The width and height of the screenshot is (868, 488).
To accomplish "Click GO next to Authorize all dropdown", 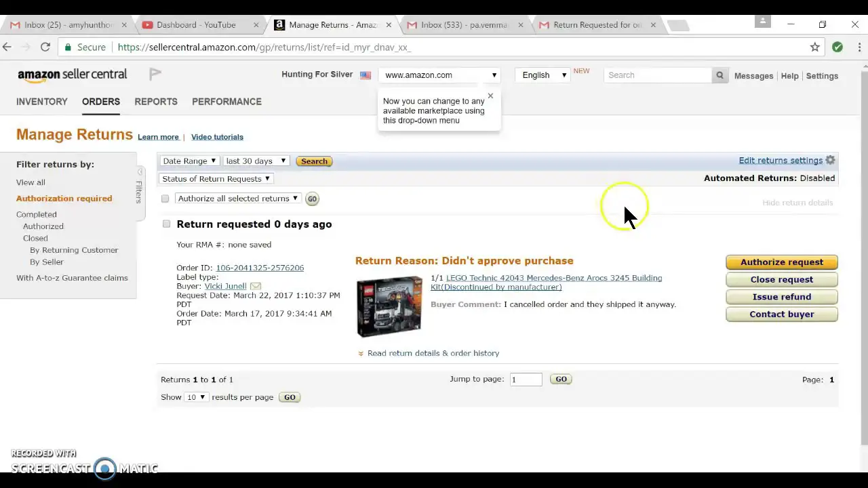I will [312, 199].
